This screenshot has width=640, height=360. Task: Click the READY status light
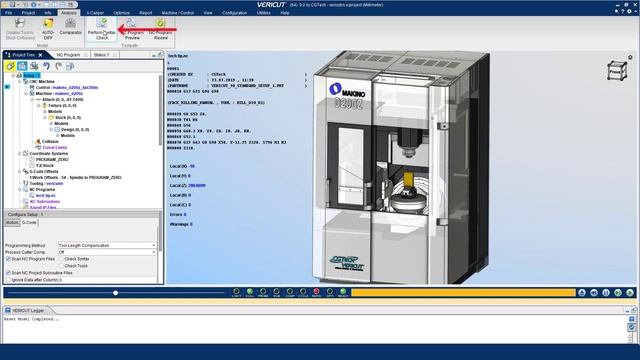(343, 292)
